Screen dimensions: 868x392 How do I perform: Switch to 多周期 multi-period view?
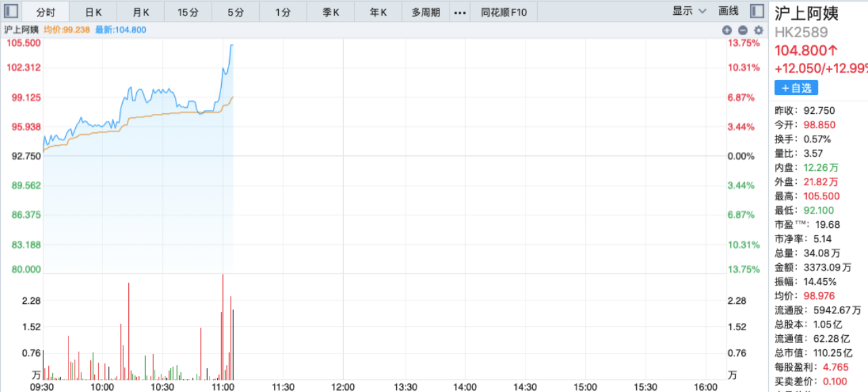point(426,12)
